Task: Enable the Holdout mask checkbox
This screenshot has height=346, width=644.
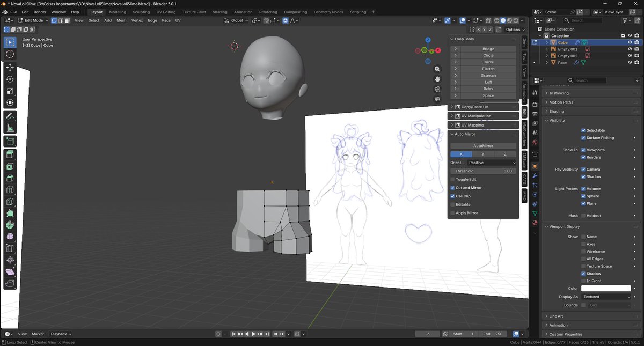Action: 583,216
